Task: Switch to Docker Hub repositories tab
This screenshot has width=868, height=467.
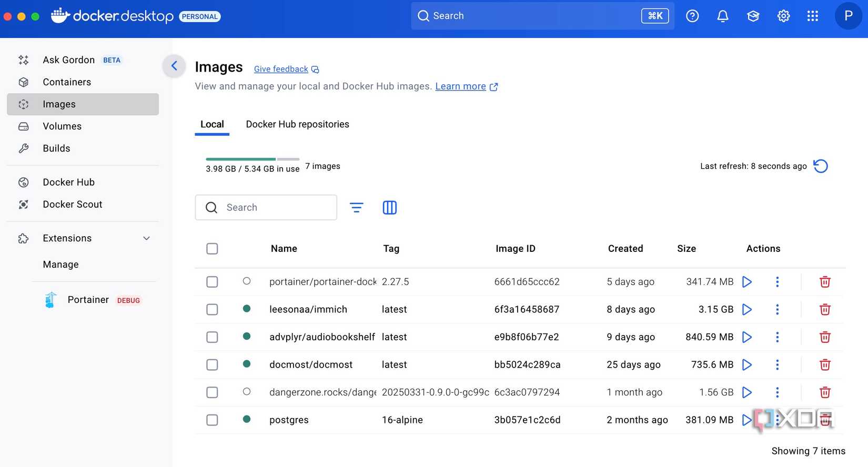Action: point(297,125)
